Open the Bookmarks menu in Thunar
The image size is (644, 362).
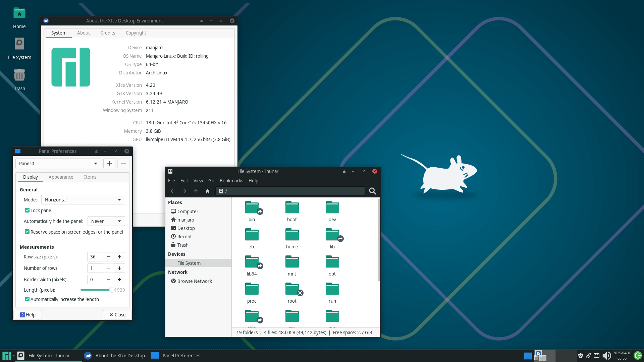231,181
